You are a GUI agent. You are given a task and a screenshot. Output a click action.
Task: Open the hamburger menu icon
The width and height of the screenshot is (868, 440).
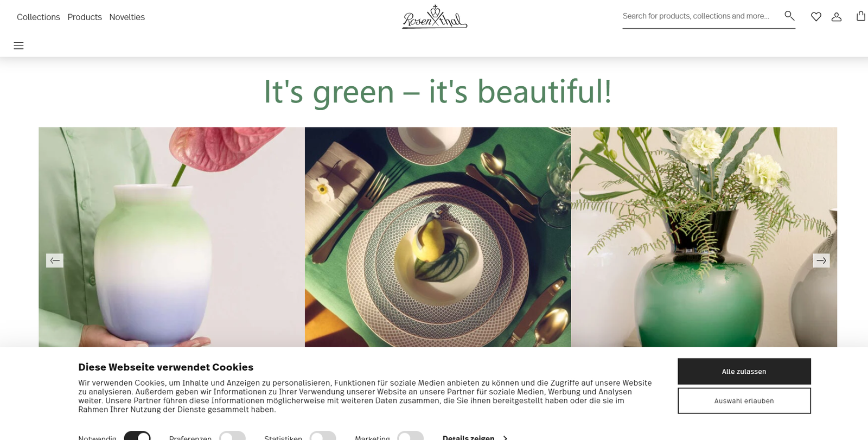click(18, 46)
